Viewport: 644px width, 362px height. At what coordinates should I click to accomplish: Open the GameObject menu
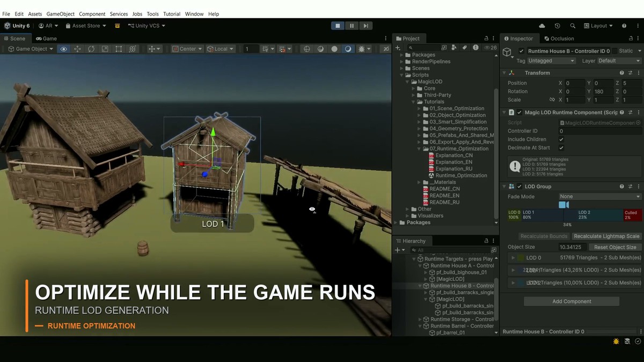pos(60,14)
